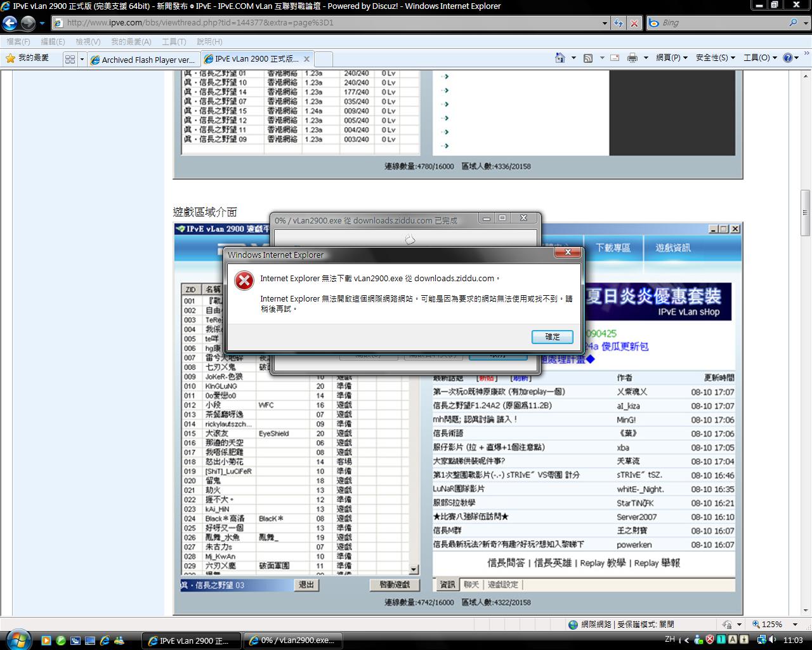
Task: Open the 安全性(S) safety menu
Action: [715, 58]
